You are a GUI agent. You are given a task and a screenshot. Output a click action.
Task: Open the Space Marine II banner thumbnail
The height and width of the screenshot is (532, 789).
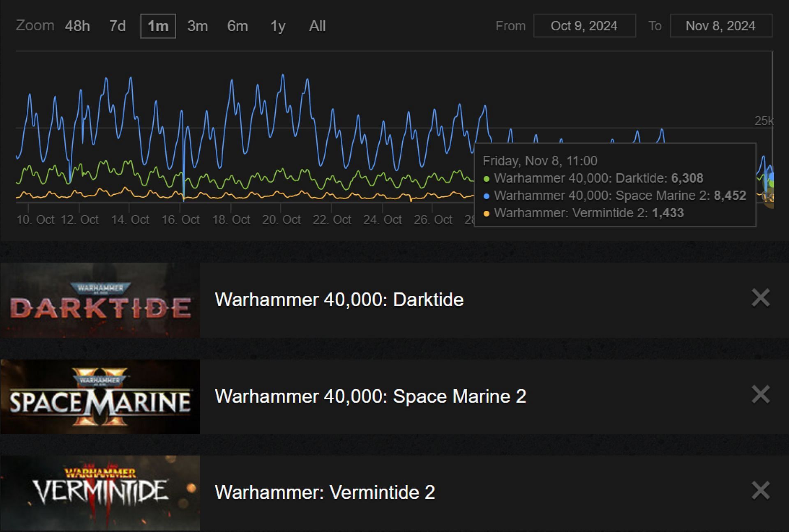pyautogui.click(x=100, y=396)
